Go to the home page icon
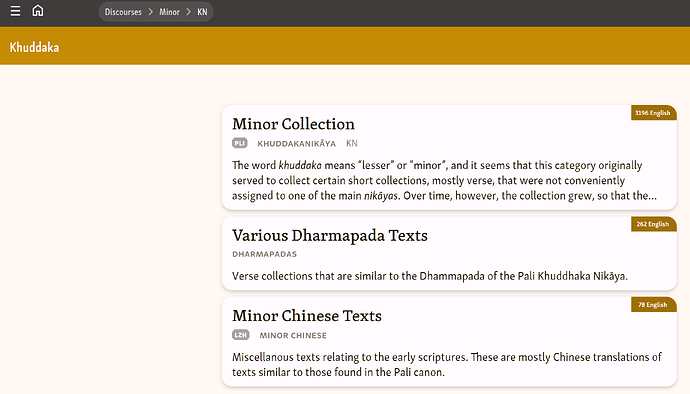The width and height of the screenshot is (690, 394). [38, 11]
